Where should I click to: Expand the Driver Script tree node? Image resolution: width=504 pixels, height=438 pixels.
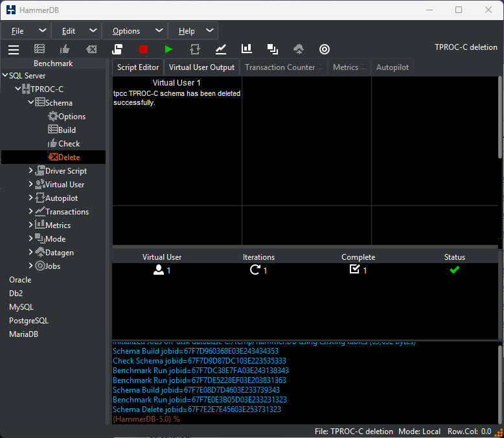pyautogui.click(x=31, y=170)
